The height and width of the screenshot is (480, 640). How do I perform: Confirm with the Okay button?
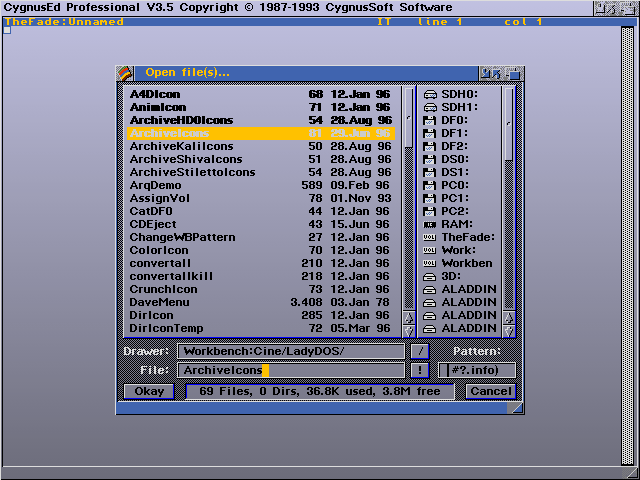149,391
